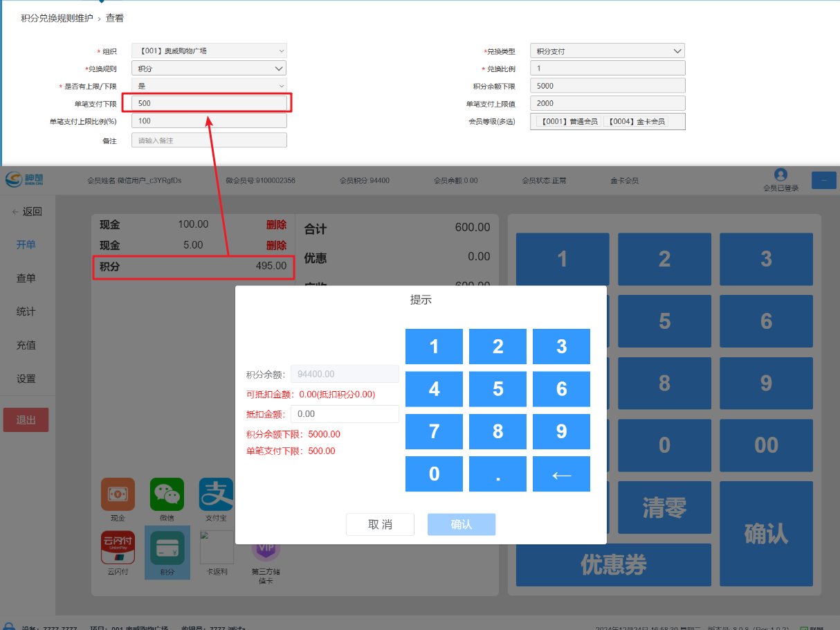Choose the 微信 WeChat pay icon
Viewport: 840px width, 630px height.
[167, 495]
